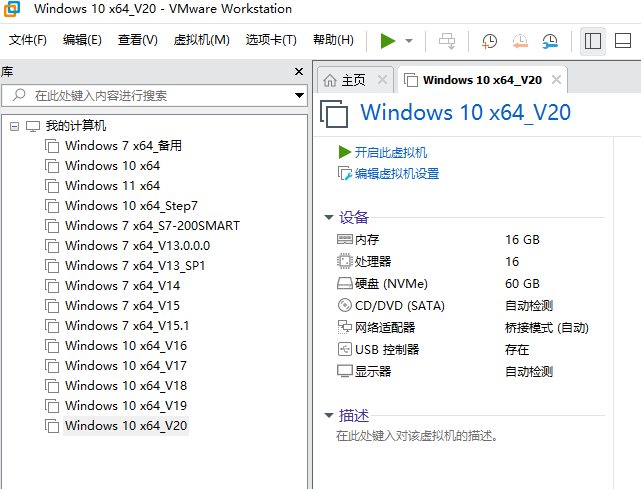
Task: Close the library panel
Action: 298,72
